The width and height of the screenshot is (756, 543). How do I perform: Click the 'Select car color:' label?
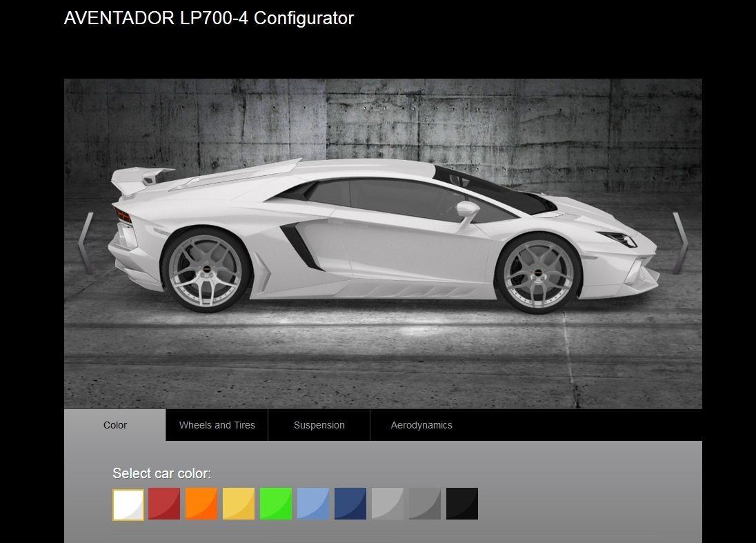coord(162,473)
